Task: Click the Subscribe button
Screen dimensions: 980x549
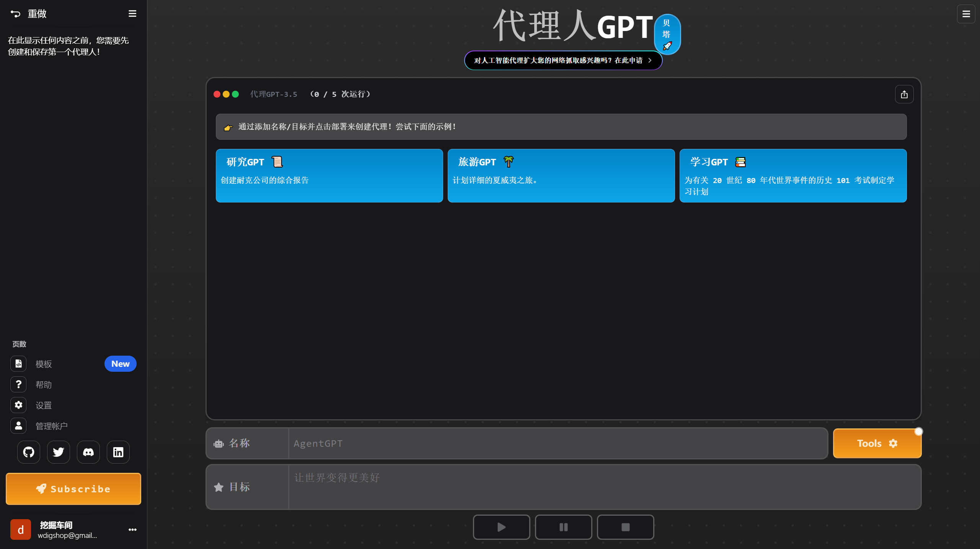Action: click(73, 489)
